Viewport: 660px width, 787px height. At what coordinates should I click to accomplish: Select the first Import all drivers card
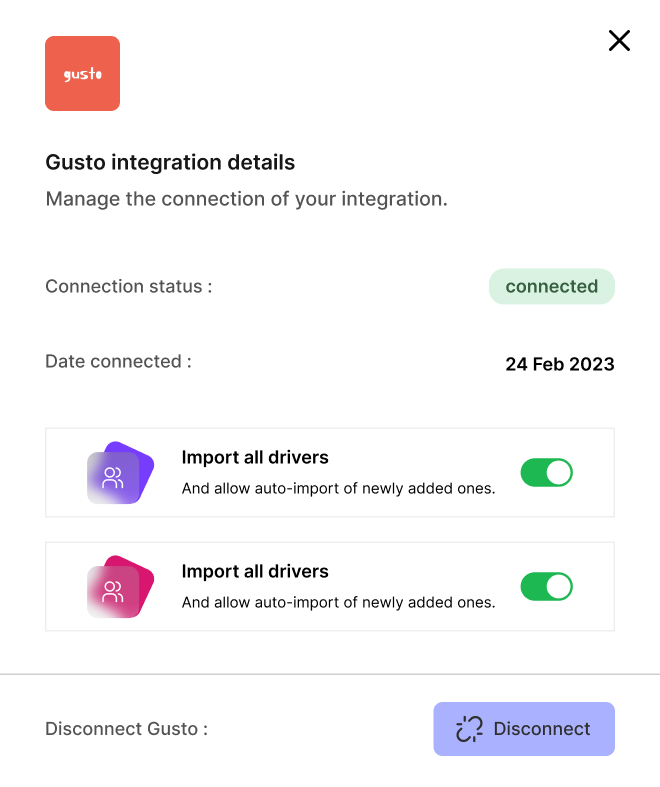click(330, 472)
